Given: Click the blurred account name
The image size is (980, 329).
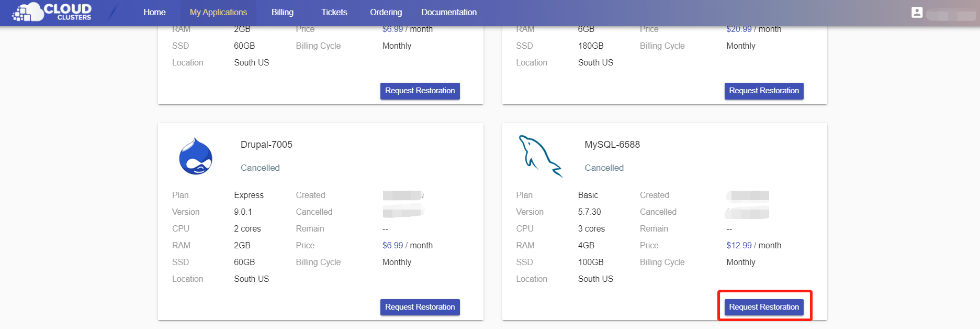Looking at the screenshot, I should click(951, 15).
